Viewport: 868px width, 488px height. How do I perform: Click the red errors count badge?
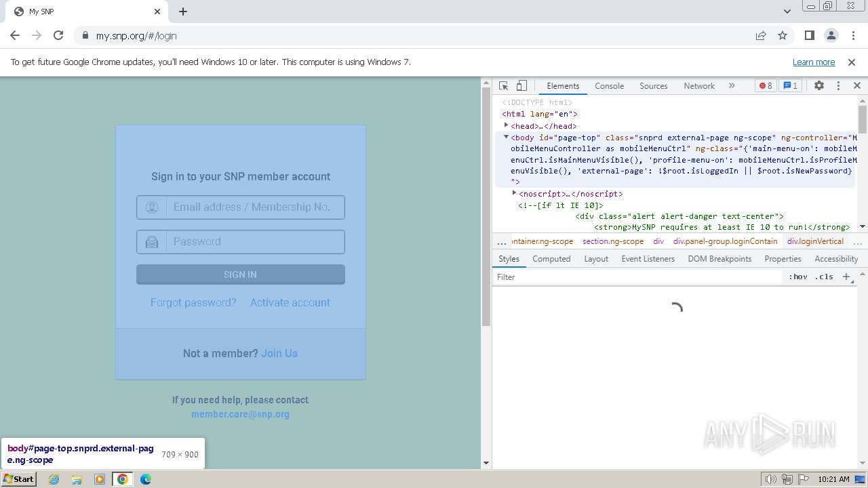point(766,86)
